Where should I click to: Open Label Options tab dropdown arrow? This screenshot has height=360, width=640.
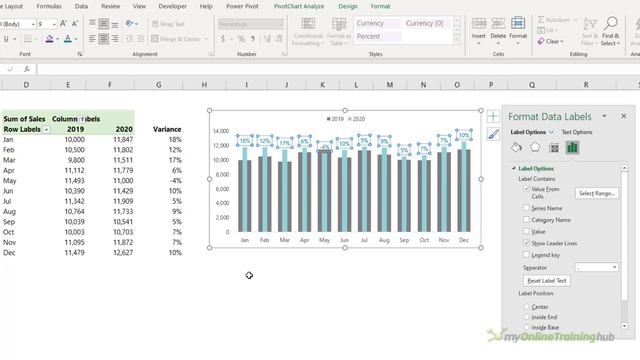[x=551, y=132]
